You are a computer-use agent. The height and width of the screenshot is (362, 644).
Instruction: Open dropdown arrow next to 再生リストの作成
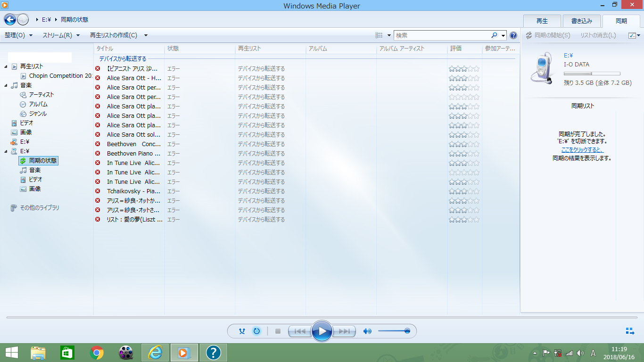[146, 35]
